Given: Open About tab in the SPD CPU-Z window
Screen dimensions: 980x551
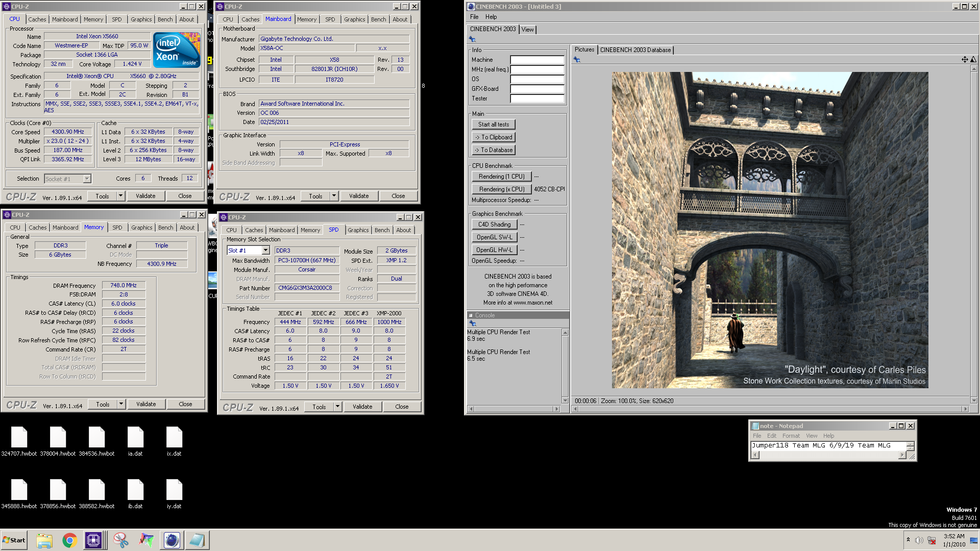Looking at the screenshot, I should point(403,230).
